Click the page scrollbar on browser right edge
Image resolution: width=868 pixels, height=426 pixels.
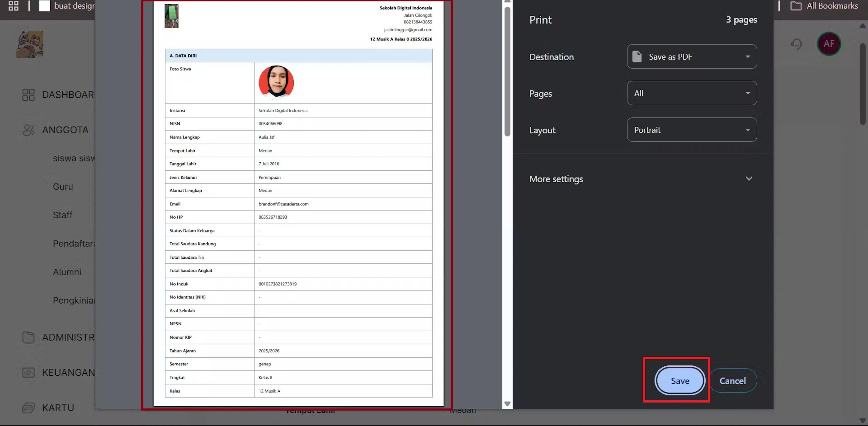(x=863, y=84)
